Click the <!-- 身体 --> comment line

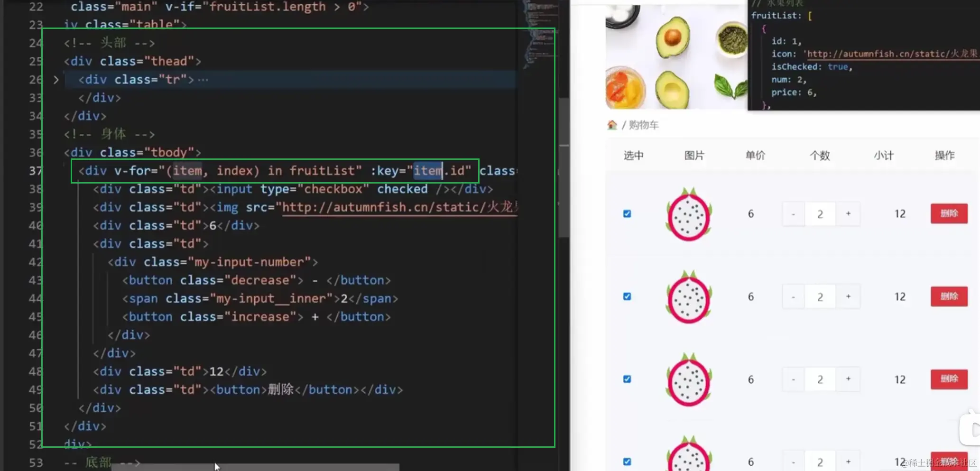109,134
